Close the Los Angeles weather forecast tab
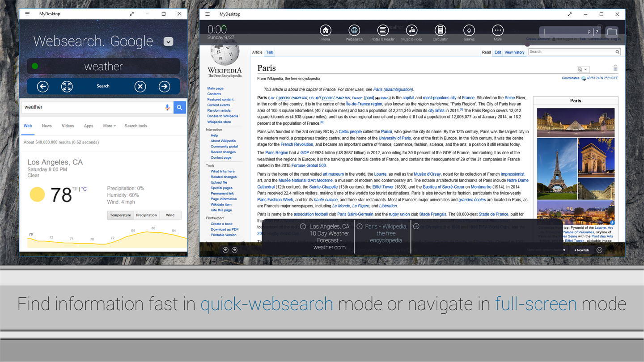Screen dimensions: 644x362 303,227
